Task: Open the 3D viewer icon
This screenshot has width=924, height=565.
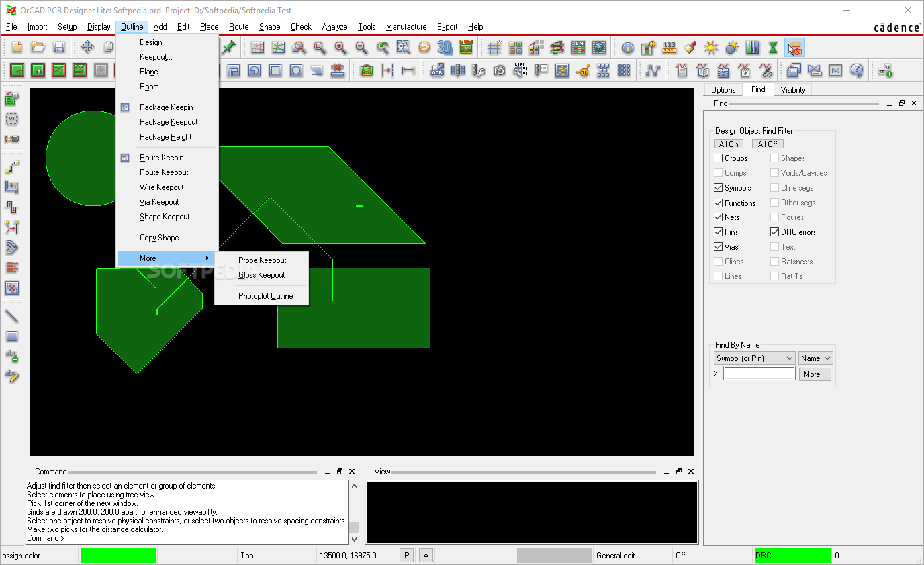Action: tap(445, 48)
